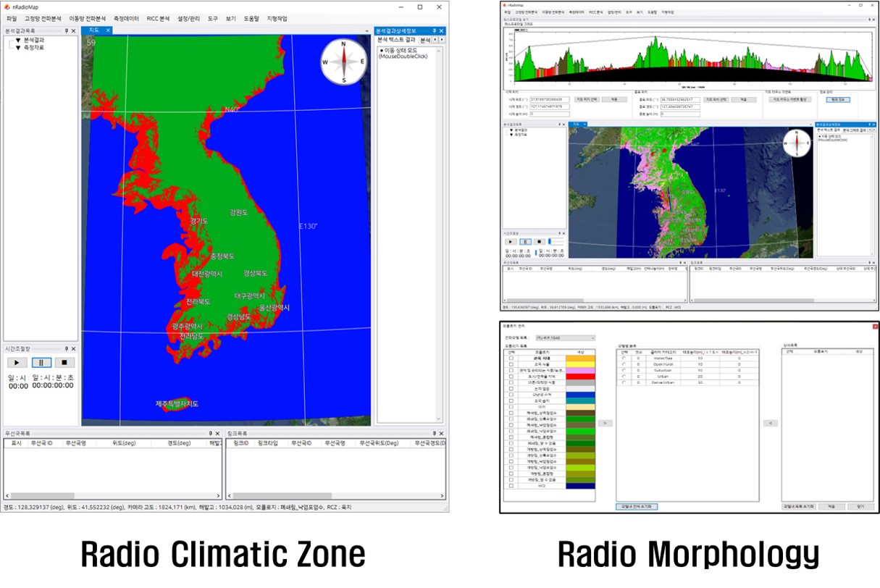Viewport: 880px width, 588px height.
Task: Open the 고정망 전파분석 menu in Climatic Zone window
Action: tap(43, 18)
